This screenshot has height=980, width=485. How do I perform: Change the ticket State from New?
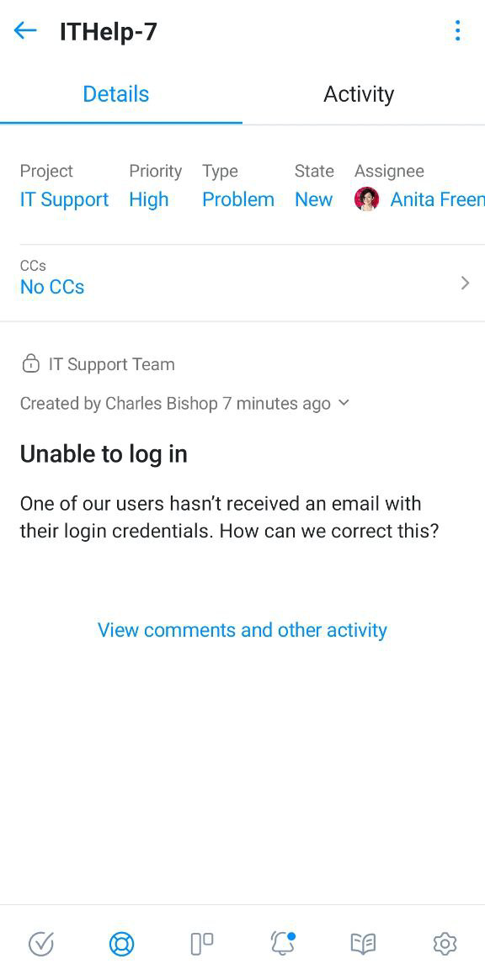pos(313,199)
